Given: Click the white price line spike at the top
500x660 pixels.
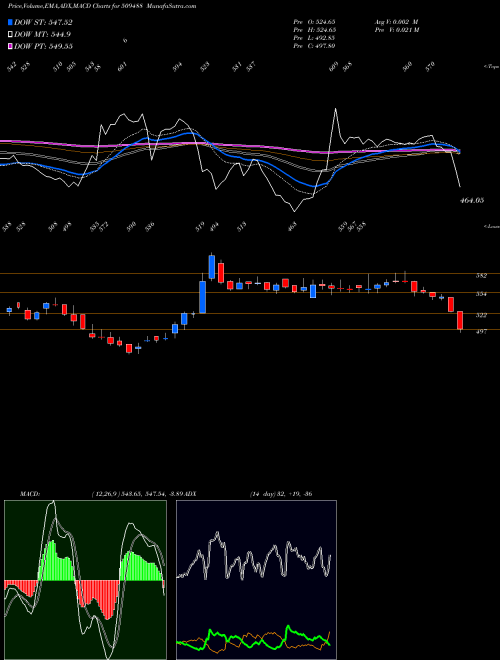Looking at the screenshot, I should [x=335, y=111].
